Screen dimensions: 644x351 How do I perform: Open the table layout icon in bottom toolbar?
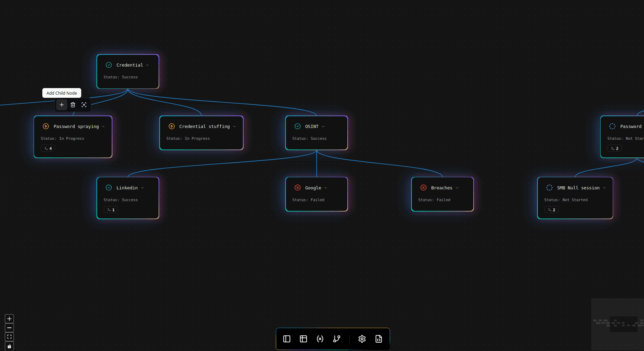coord(303,339)
